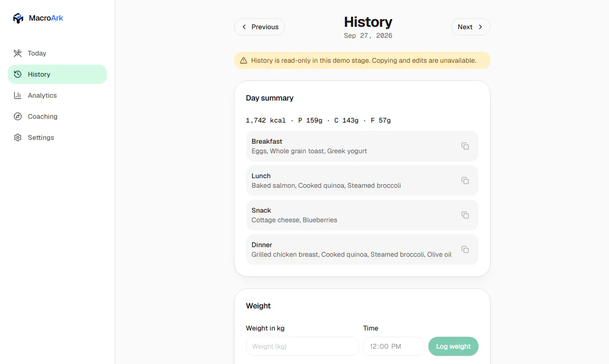This screenshot has height=364, width=609.
Task: Open the Today page label
Action: tap(37, 53)
